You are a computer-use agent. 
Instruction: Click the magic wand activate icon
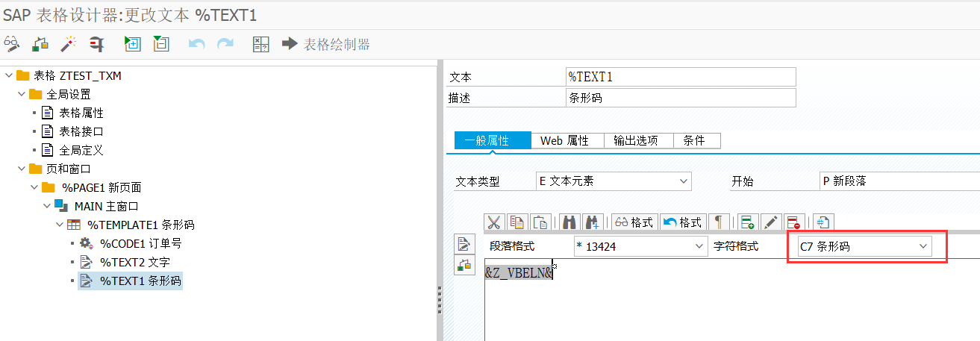pos(68,44)
